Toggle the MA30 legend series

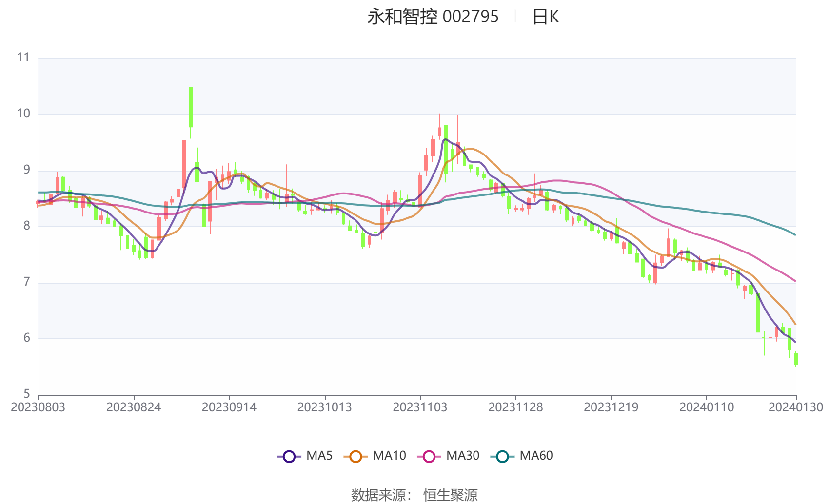tap(448, 456)
